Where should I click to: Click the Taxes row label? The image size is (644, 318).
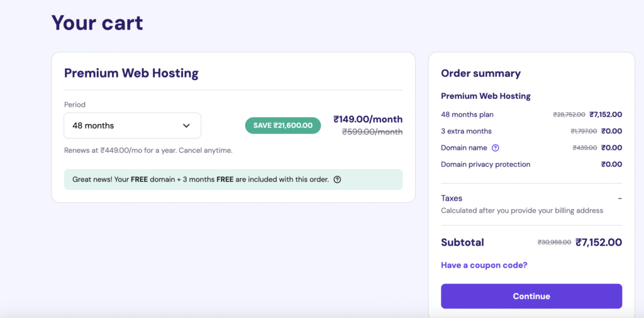coord(452,198)
